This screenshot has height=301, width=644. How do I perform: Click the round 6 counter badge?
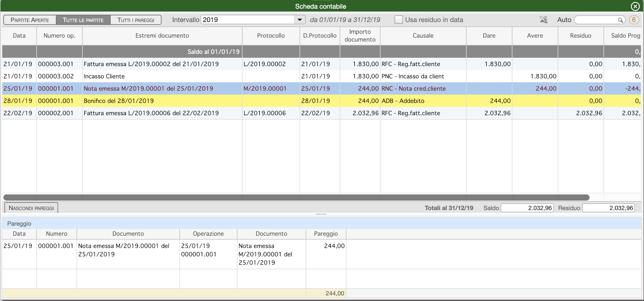[634, 20]
